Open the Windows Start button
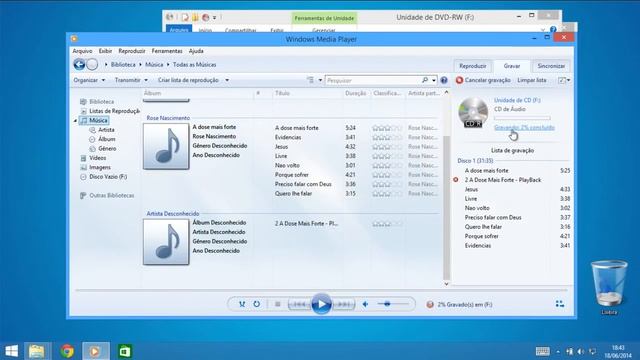Viewport: 640px width, 360px height. [x=11, y=351]
